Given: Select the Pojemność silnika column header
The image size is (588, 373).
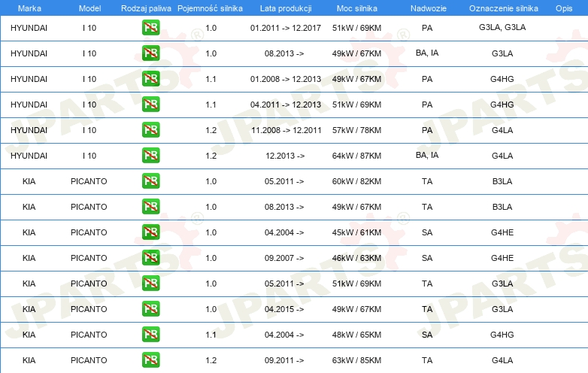Looking at the screenshot, I should (x=210, y=8).
